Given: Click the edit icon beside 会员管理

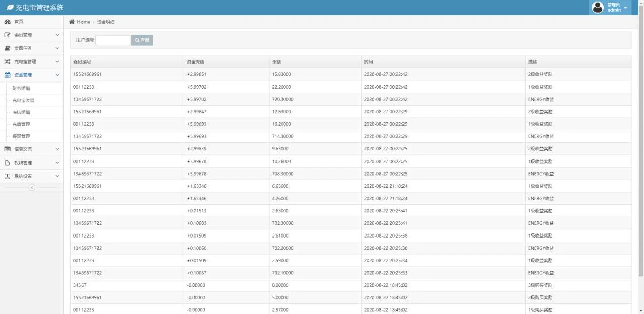Looking at the screenshot, I should pyautogui.click(x=7, y=35).
